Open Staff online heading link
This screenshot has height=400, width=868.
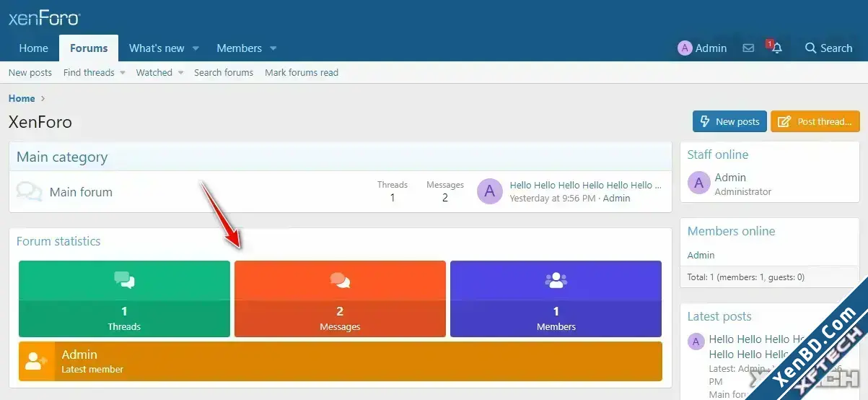pyautogui.click(x=718, y=155)
